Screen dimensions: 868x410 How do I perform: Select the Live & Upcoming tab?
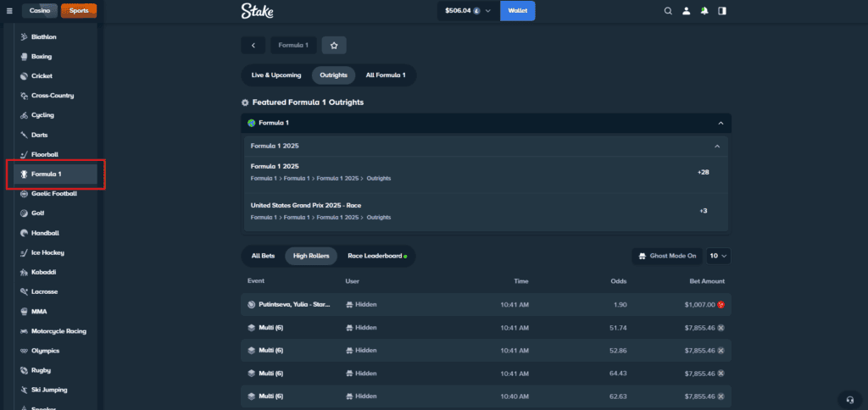(x=276, y=75)
